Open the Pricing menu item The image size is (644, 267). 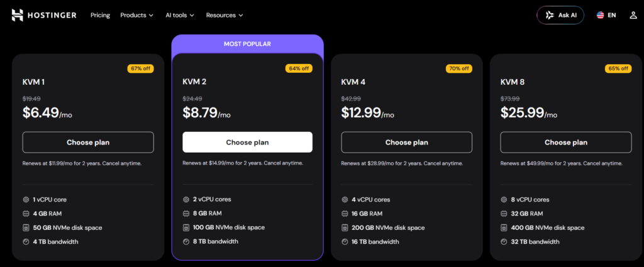[100, 15]
